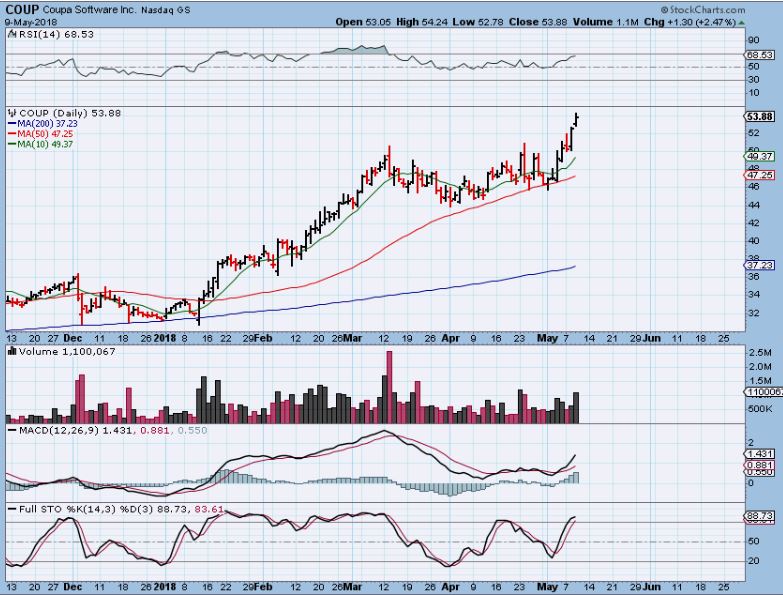Click the COUP (Daily) price bars icon
The image size is (783, 595).
pyautogui.click(x=9, y=113)
